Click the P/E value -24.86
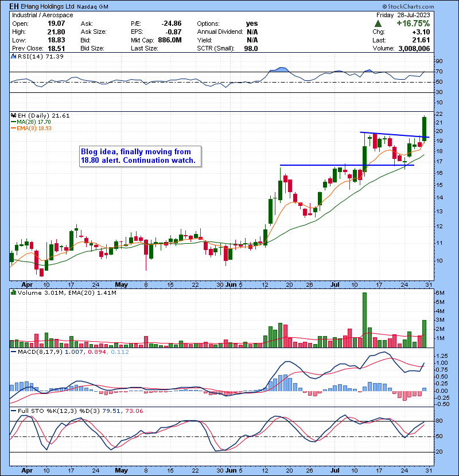Screen dimensions: 459x476 [172, 24]
